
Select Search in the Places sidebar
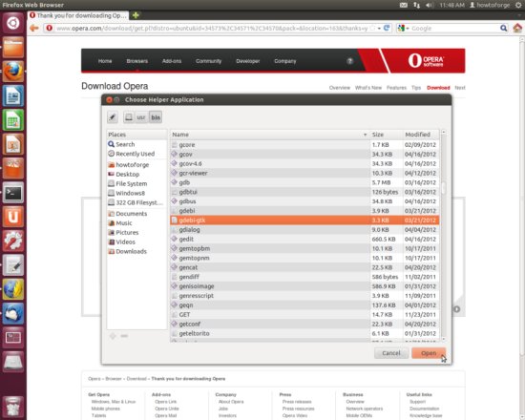[x=136, y=144]
